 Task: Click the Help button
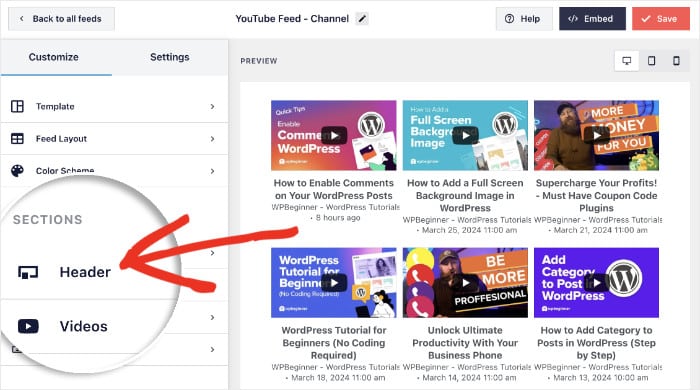pos(524,19)
